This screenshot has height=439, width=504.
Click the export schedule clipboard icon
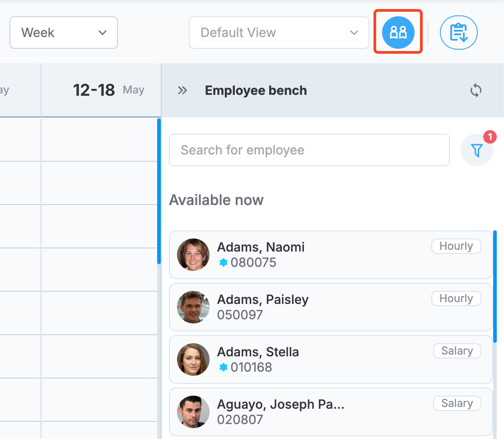coord(459,33)
